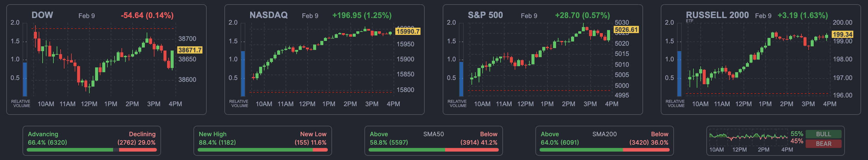Click the bull/bear sentiment sparkline chart
Image resolution: width=868 pixels, height=160 pixels.
[x=748, y=137]
